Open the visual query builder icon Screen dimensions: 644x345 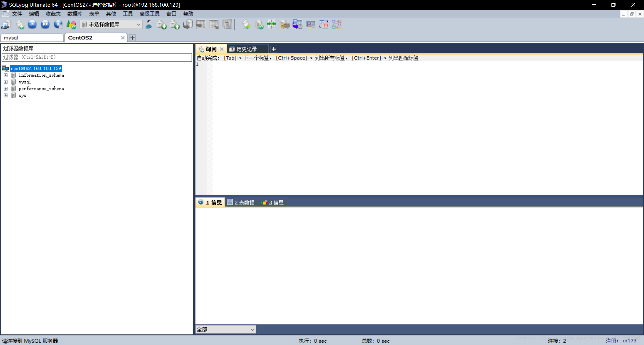point(324,24)
